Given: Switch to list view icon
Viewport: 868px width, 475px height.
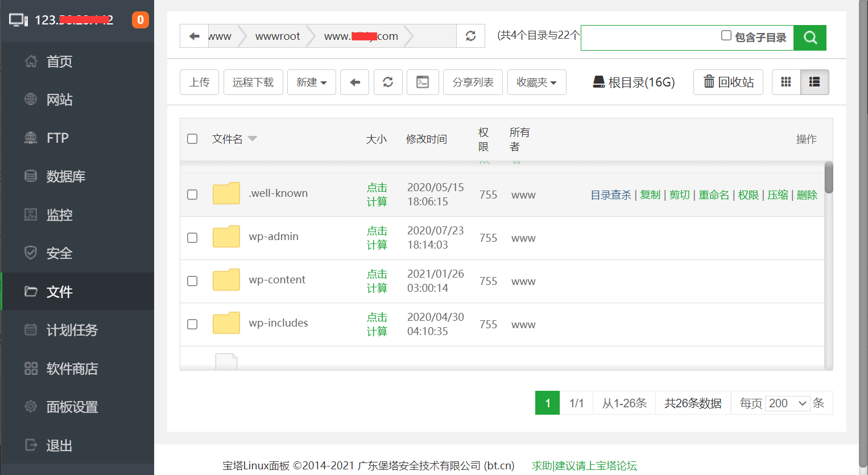Looking at the screenshot, I should 815,82.
